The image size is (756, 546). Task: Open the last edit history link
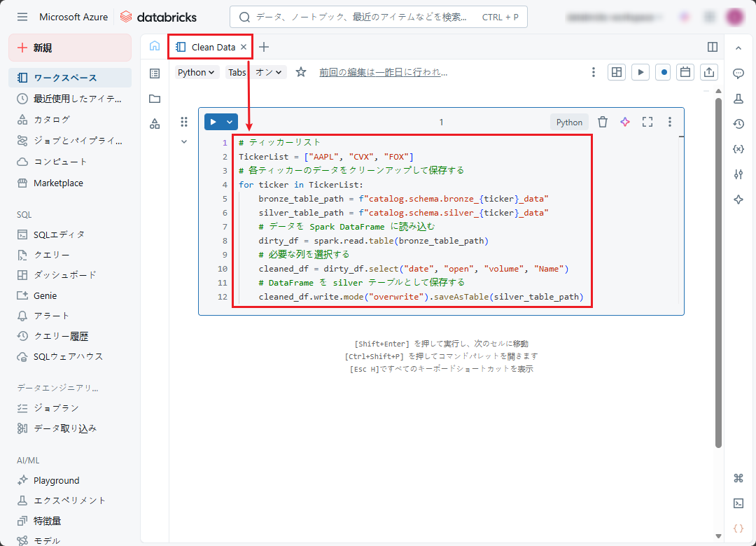(383, 72)
